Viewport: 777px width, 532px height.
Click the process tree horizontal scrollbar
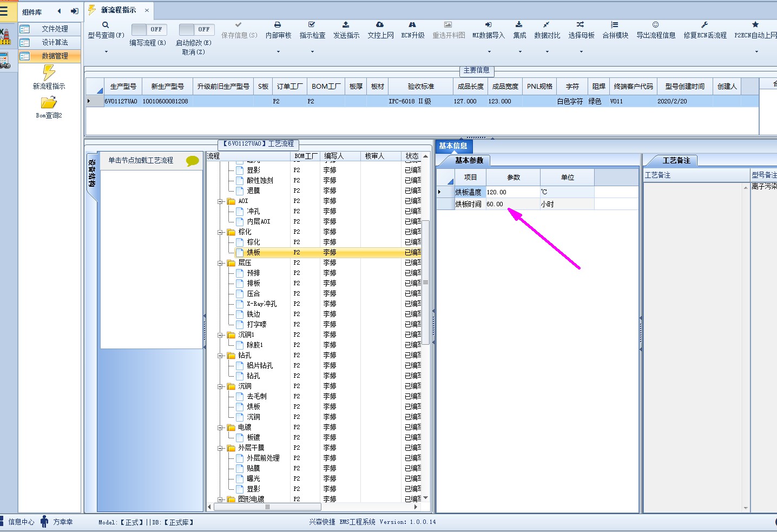(267, 507)
